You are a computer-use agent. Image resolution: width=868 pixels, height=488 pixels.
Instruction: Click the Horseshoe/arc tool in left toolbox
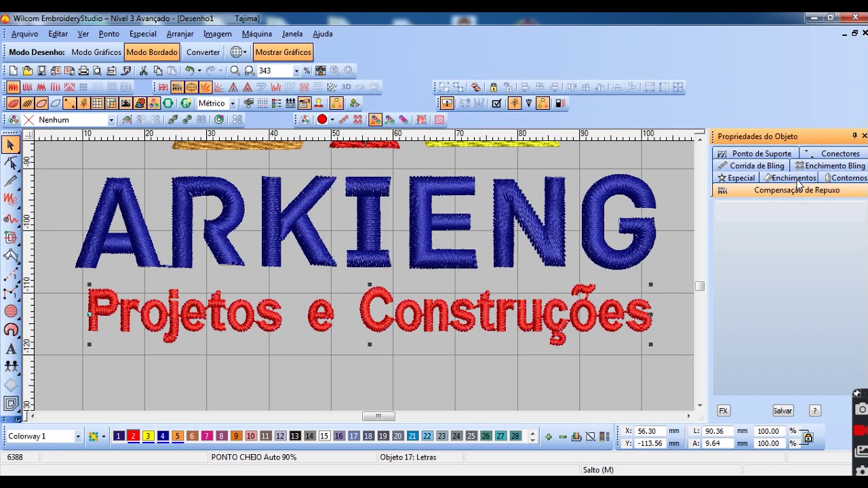(x=11, y=330)
